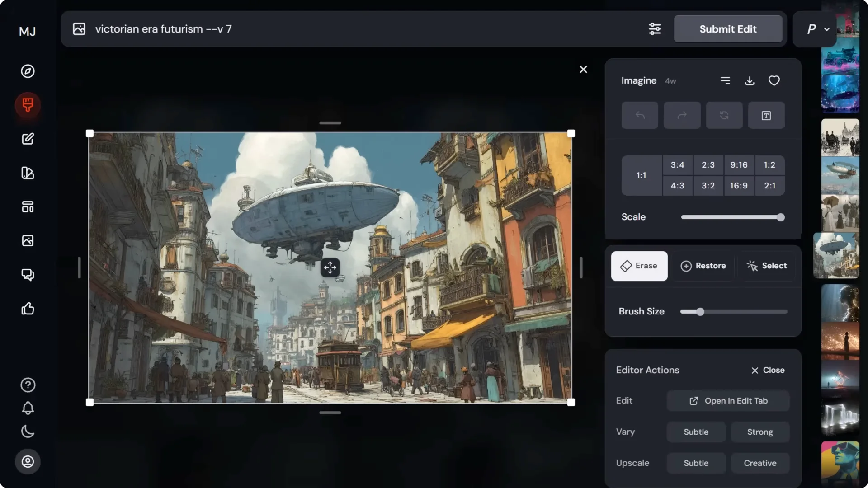Choose Creative upscale

(760, 463)
